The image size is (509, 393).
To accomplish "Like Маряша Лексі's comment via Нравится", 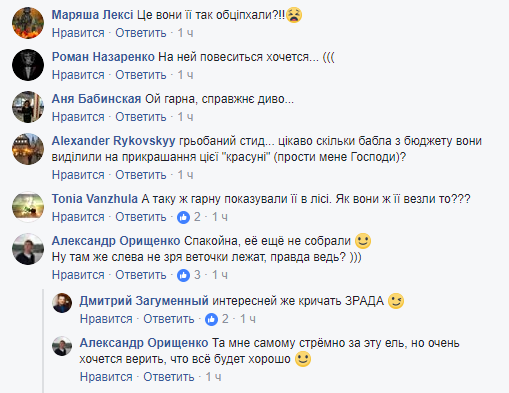I will click(78, 33).
